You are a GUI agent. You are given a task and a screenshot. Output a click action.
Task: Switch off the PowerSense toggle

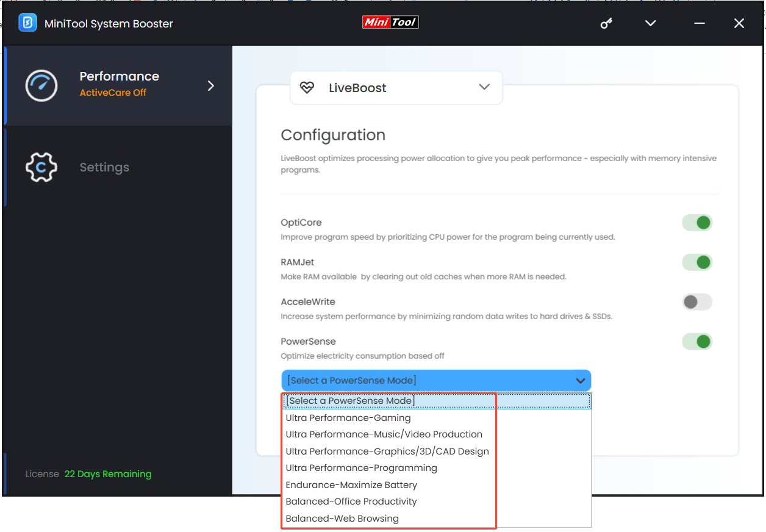[697, 342]
